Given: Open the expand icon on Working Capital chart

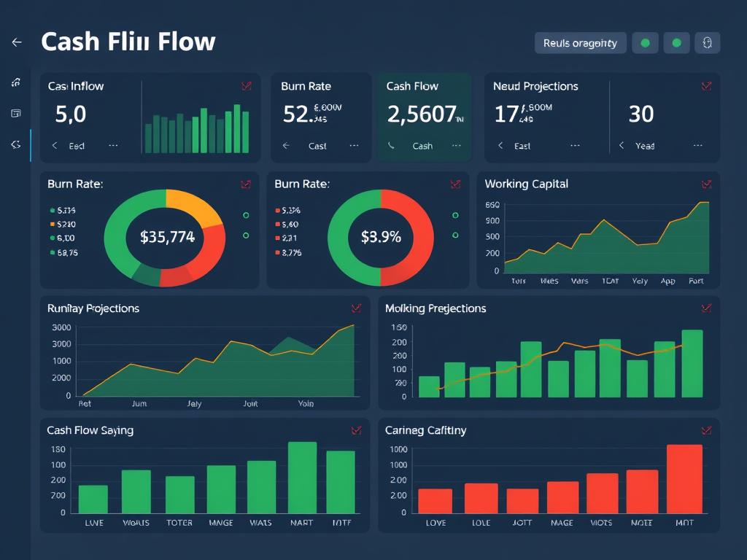Looking at the screenshot, I should [x=705, y=184].
